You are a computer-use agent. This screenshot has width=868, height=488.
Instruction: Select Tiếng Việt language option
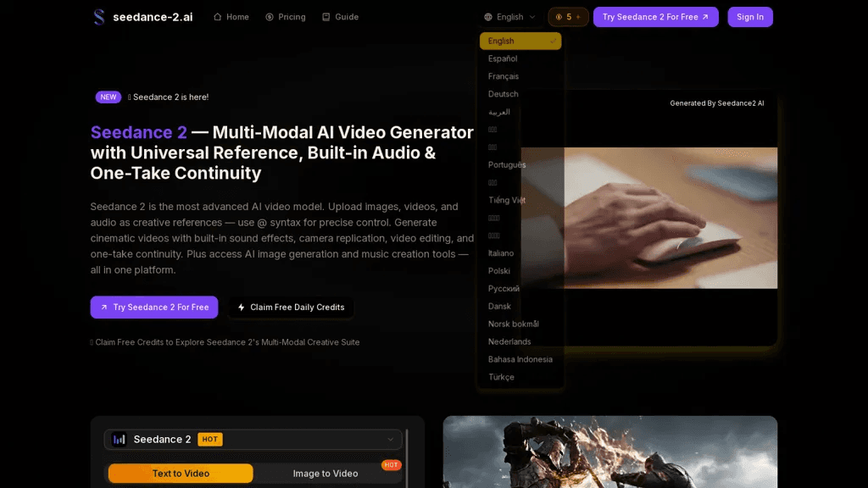tap(520, 200)
